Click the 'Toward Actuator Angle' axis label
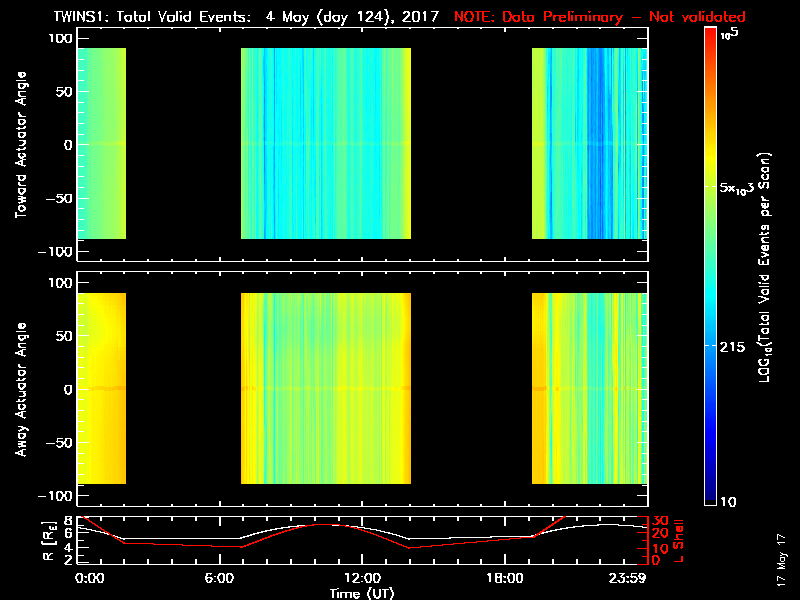Screen dimensions: 800x600 pyautogui.click(x=21, y=144)
